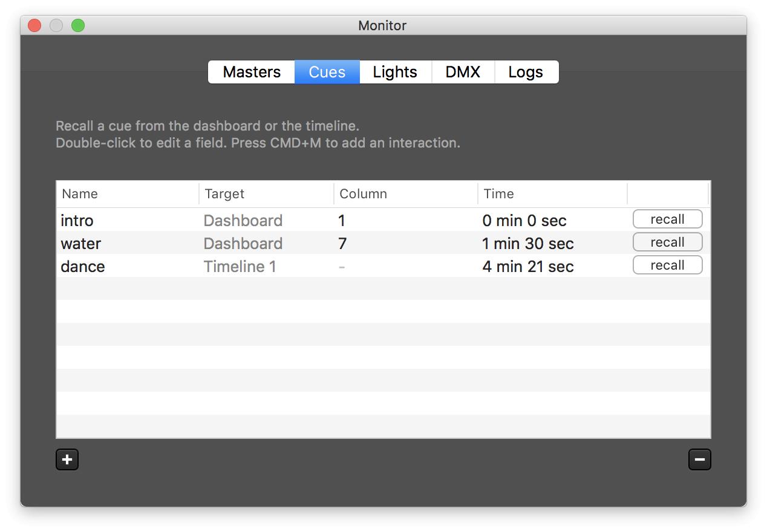Select the Cues tab
767x532 pixels.
327,72
